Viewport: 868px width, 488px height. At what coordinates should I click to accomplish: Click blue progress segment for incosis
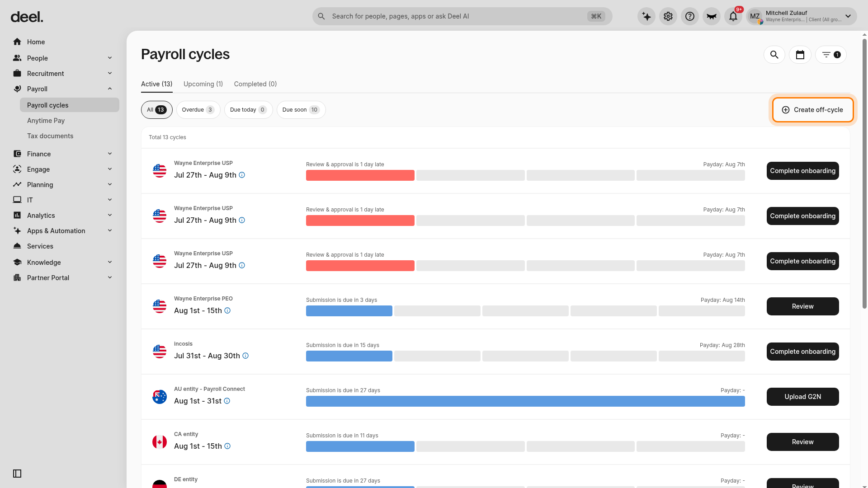click(x=349, y=356)
